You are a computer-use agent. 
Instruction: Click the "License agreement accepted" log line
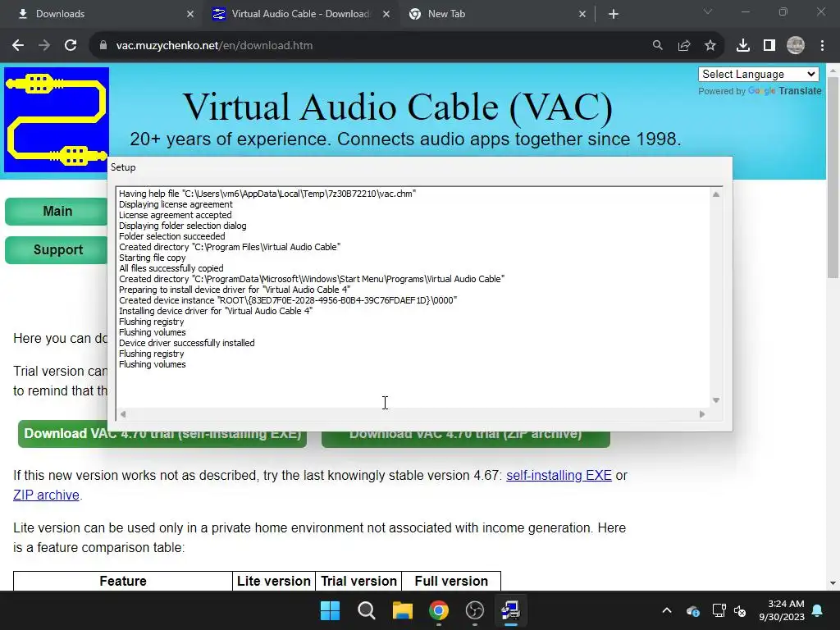pos(176,215)
